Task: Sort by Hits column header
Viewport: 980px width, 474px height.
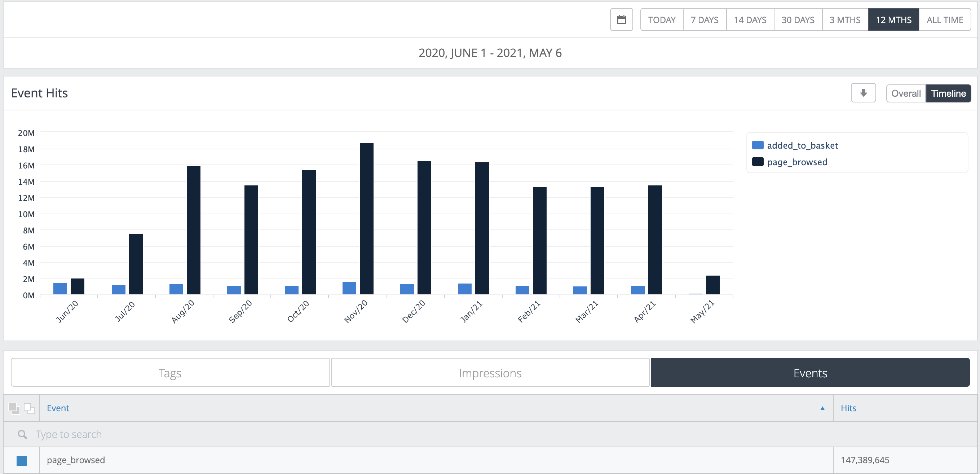Action: 848,408
